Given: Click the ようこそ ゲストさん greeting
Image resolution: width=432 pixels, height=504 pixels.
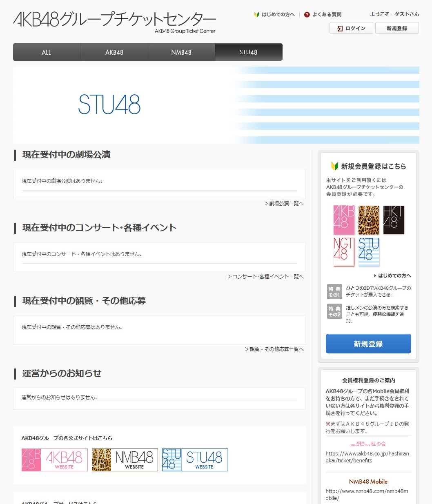Looking at the screenshot, I should 394,14.
